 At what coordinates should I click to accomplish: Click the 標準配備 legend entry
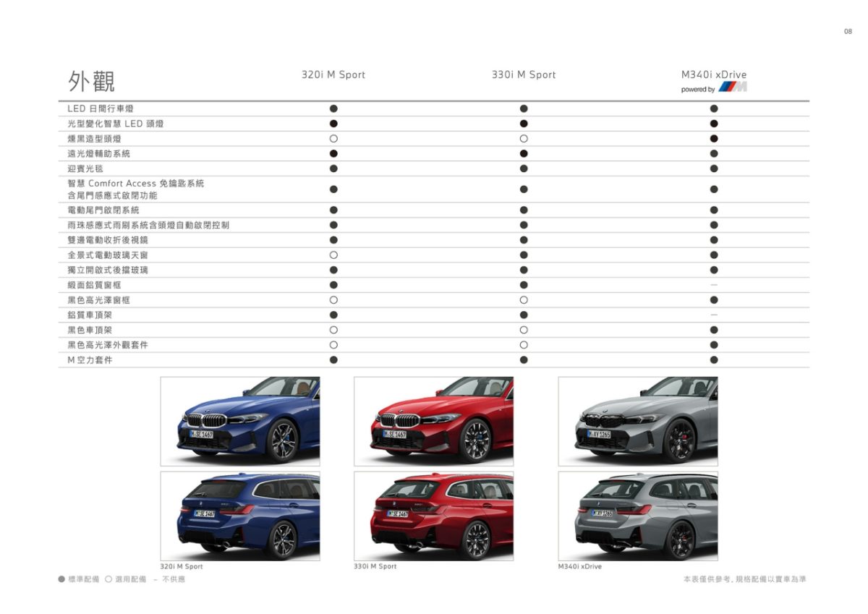[80, 579]
